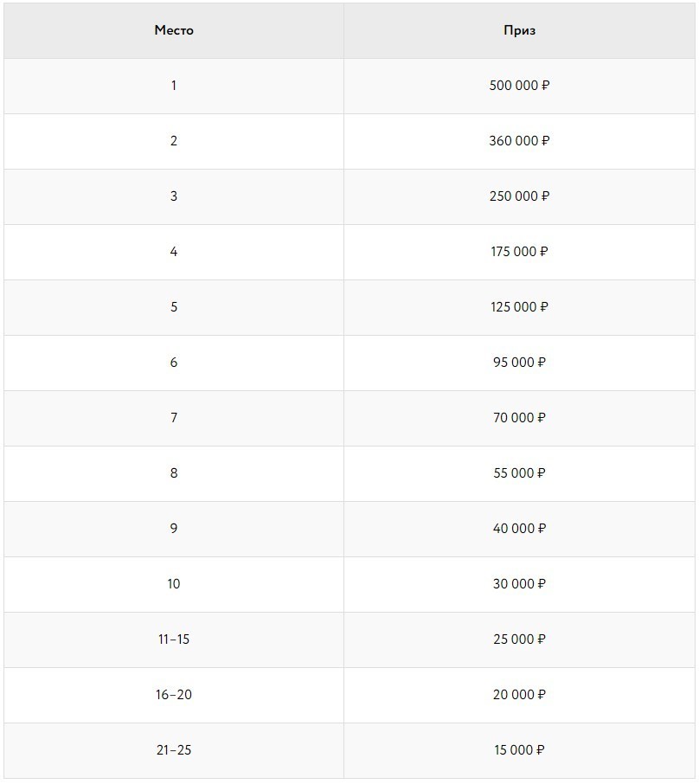
Task: Click the "Приз" column header
Action: (x=519, y=30)
